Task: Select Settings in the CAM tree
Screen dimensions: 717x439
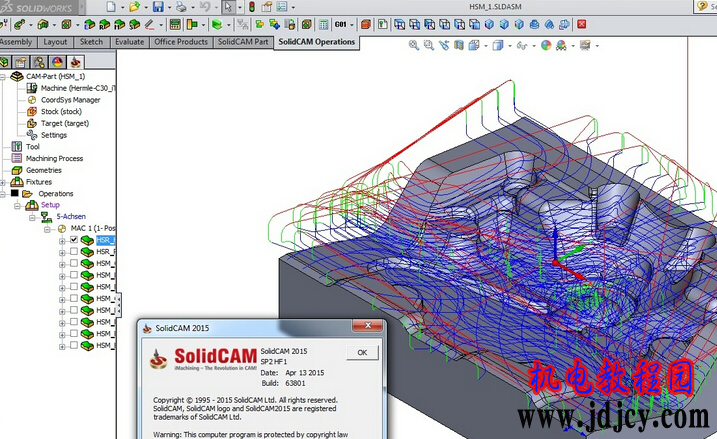Action: (54, 135)
